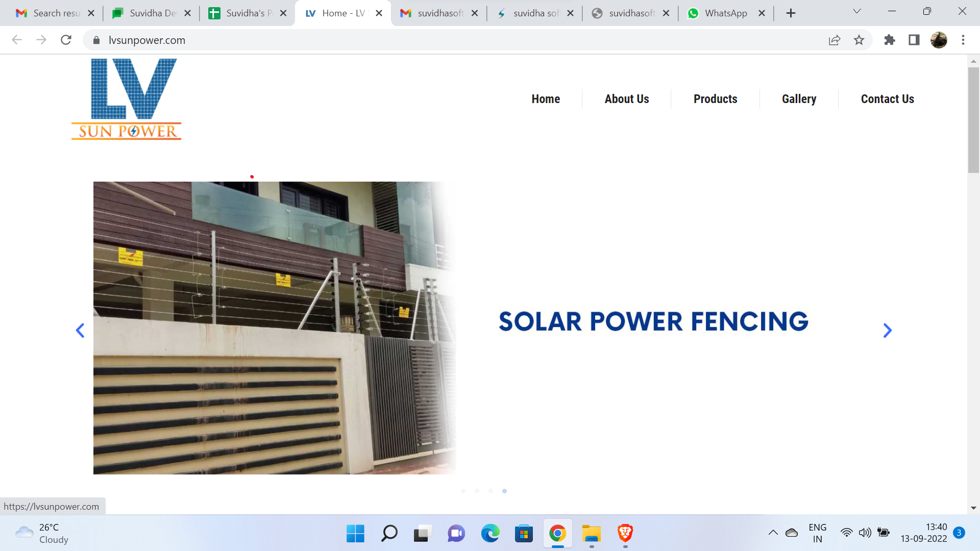Image resolution: width=980 pixels, height=551 pixels.
Task: Select the second carousel dot indicator
Action: [477, 491]
